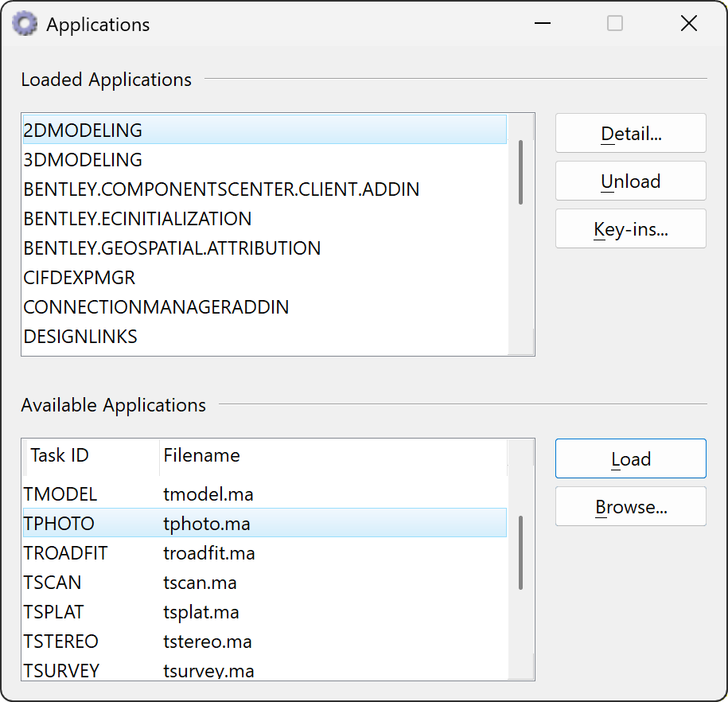The width and height of the screenshot is (728, 702).
Task: Select TSPLAT task row
Action: 265,612
